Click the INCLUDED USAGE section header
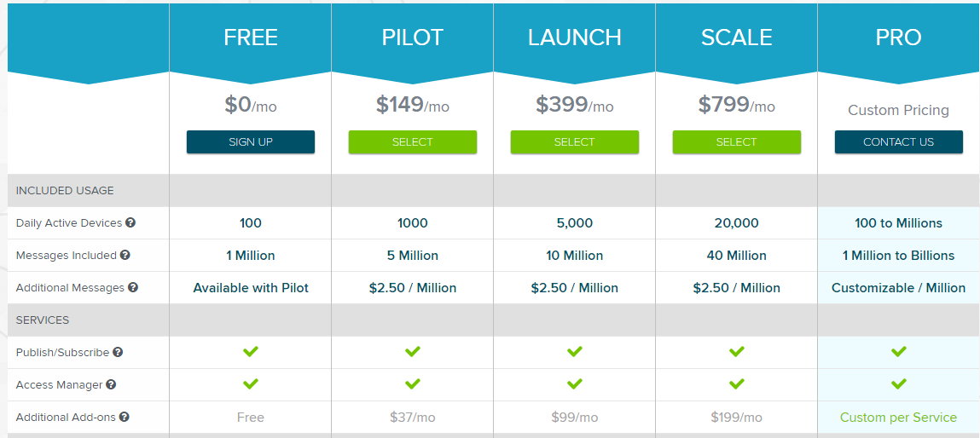The image size is (980, 438). click(x=65, y=191)
